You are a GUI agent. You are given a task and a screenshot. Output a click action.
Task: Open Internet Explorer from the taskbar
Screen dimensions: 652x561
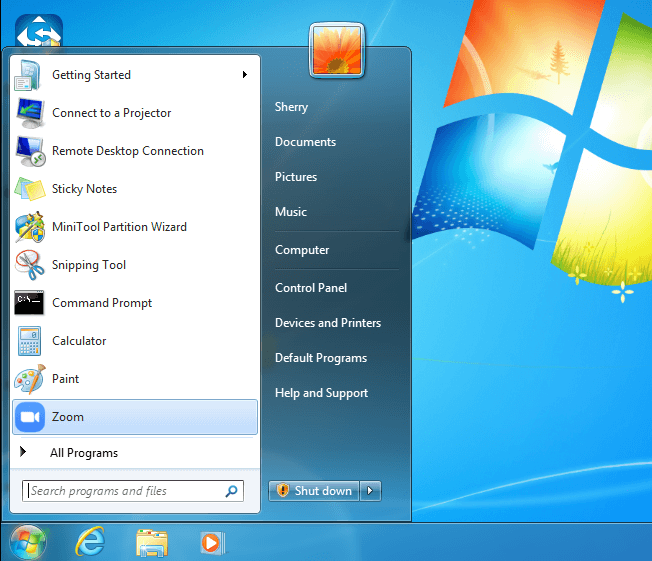click(90, 542)
